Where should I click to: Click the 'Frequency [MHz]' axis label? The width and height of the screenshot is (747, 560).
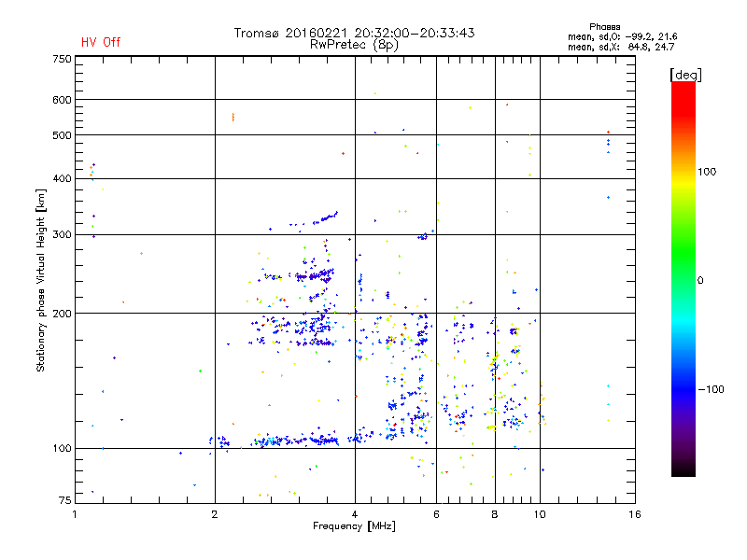click(354, 526)
